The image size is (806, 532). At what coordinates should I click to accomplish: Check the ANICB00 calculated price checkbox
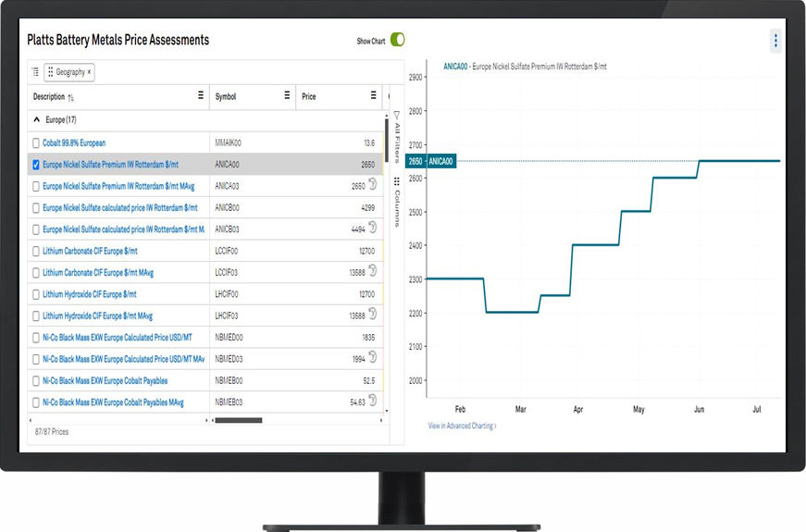(36, 207)
